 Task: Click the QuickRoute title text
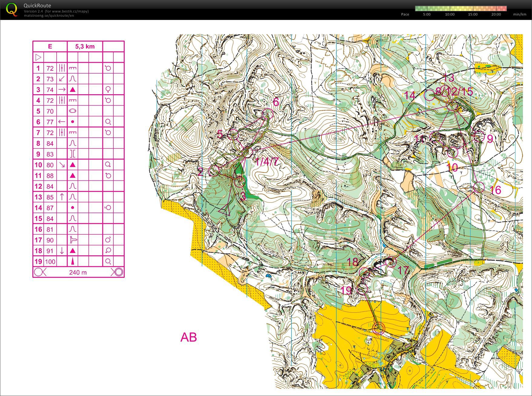coord(37,5)
